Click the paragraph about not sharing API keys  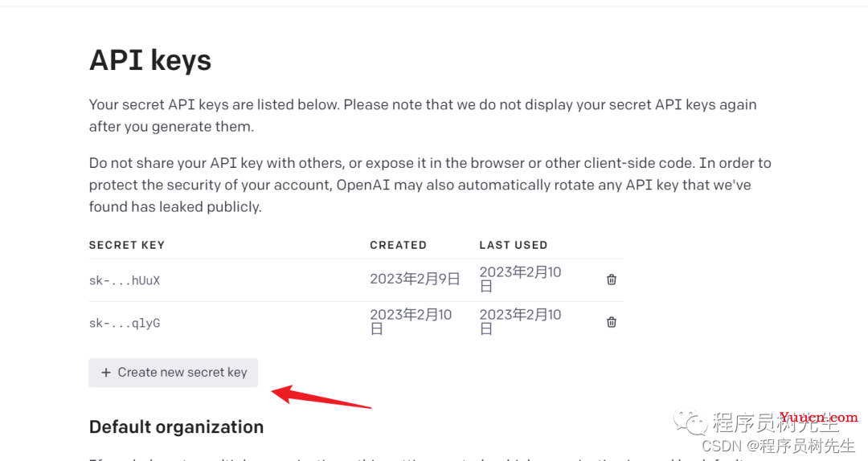430,185
